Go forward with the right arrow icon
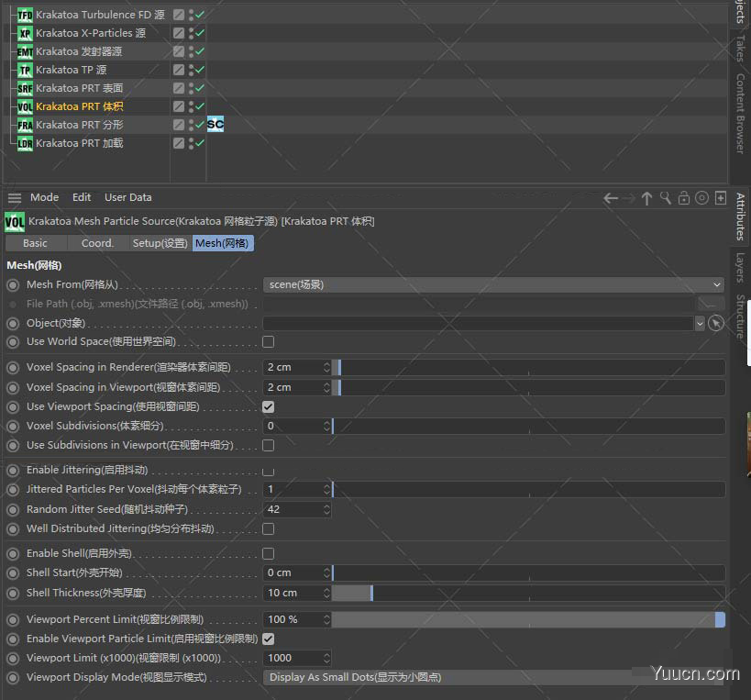Image resolution: width=751 pixels, height=700 pixels. 629,198
